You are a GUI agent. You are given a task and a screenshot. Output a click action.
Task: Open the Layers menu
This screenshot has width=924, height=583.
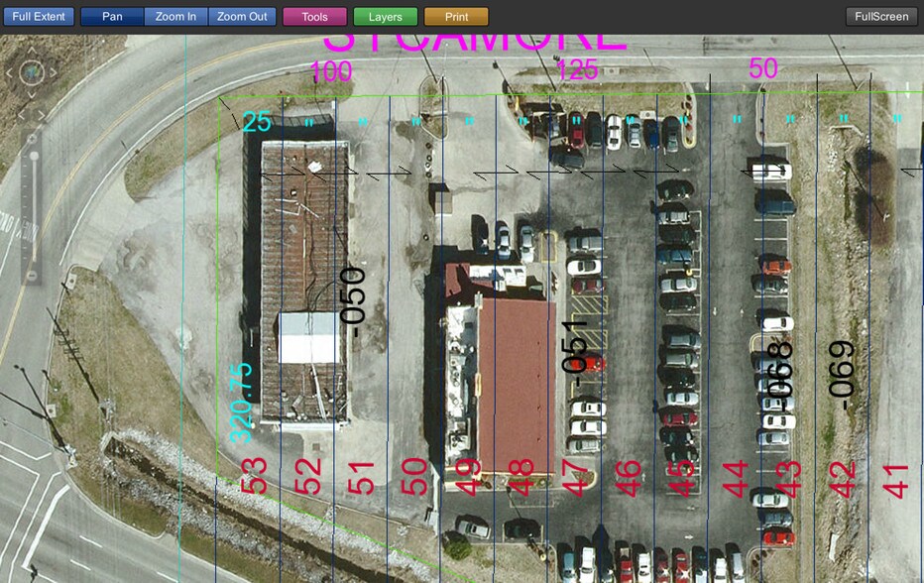coord(385,17)
